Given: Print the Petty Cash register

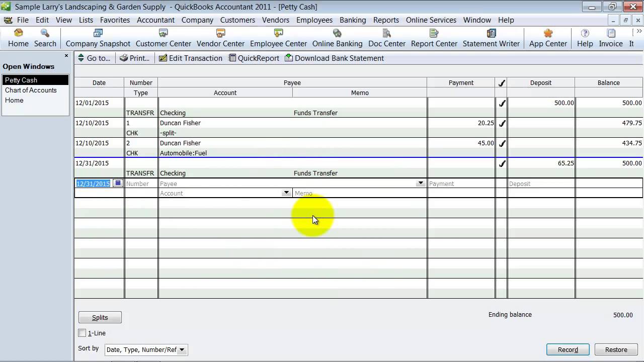Looking at the screenshot, I should 134,58.
